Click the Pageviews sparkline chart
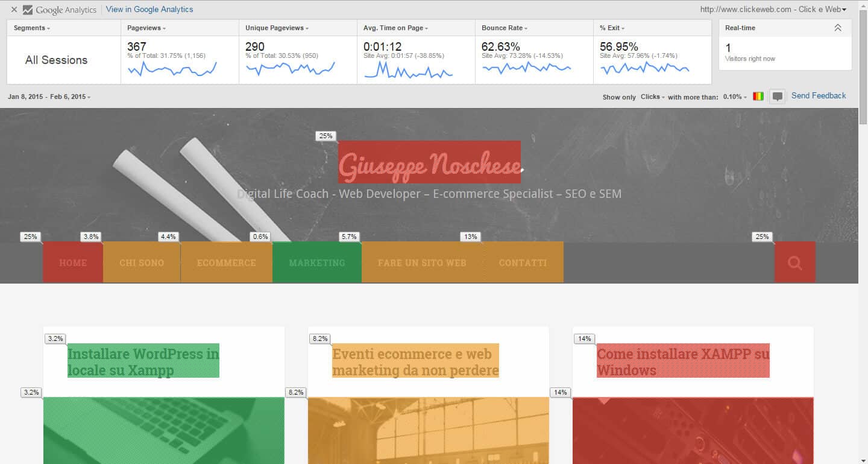 (x=172, y=69)
